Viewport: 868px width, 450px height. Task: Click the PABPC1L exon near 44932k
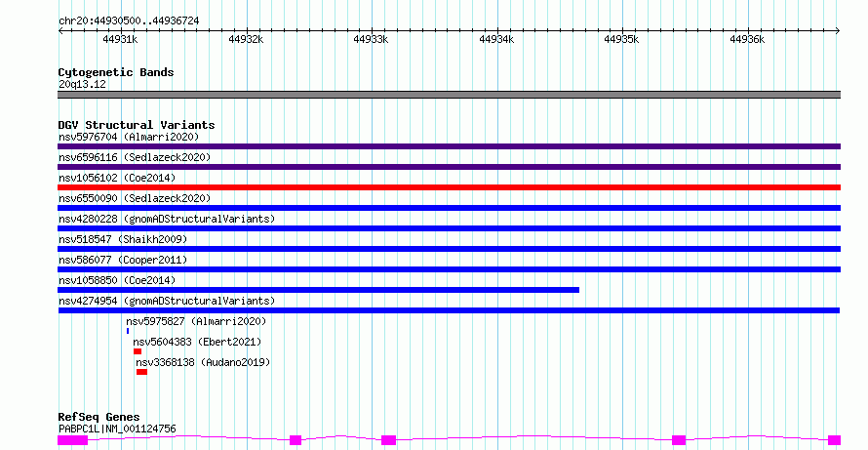[x=296, y=440]
